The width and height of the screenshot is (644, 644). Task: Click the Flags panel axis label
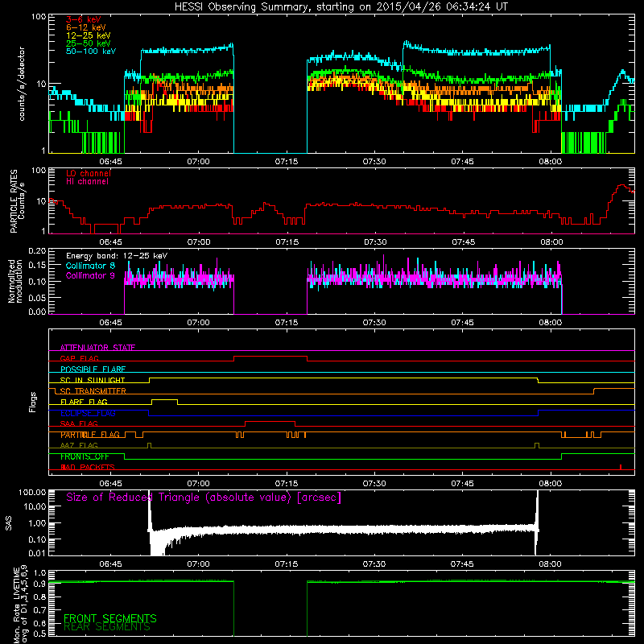point(33,402)
